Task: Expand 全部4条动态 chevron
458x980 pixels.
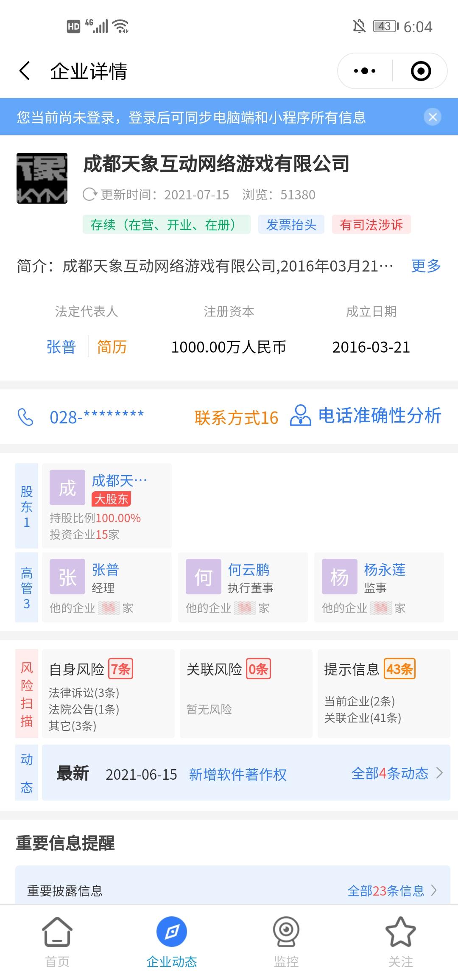Action: click(440, 773)
